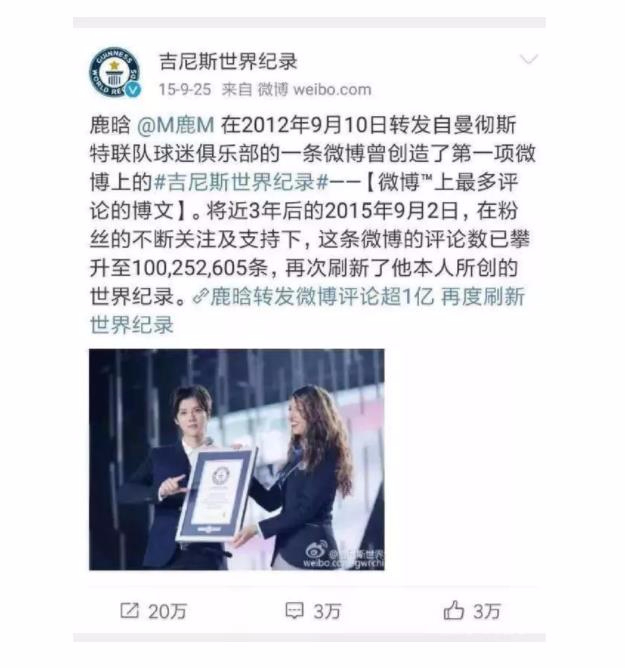This screenshot has width=625, height=668.
Task: Click the weibo.com source text
Action: (332, 89)
